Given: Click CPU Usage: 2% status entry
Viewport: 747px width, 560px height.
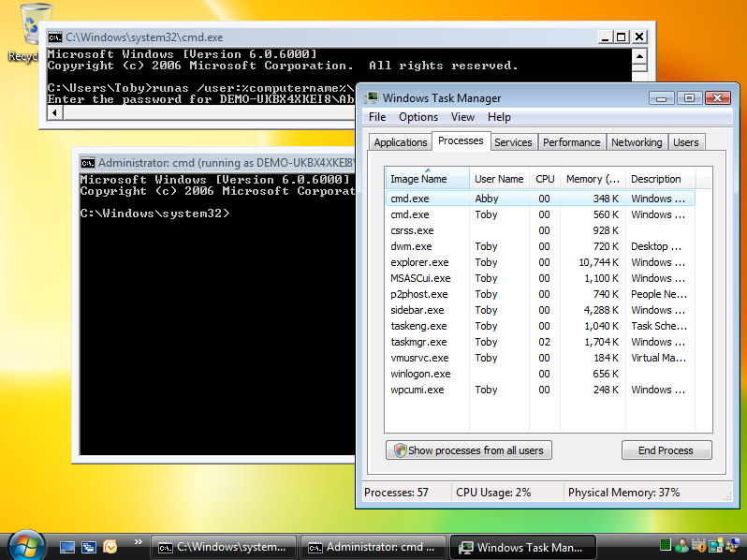Looking at the screenshot, I should coord(493,493).
